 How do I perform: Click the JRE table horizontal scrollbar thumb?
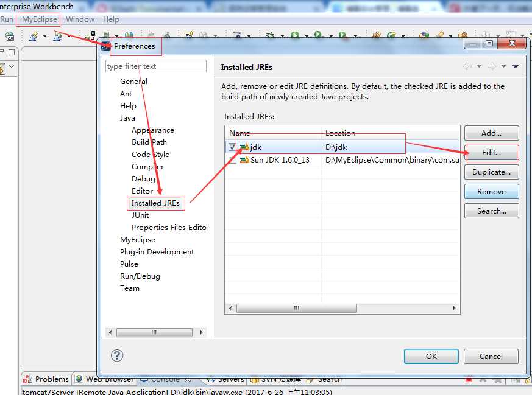pos(297,308)
